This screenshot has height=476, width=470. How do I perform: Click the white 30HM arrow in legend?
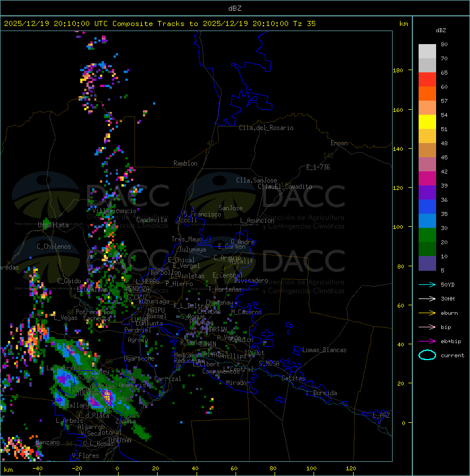[427, 298]
